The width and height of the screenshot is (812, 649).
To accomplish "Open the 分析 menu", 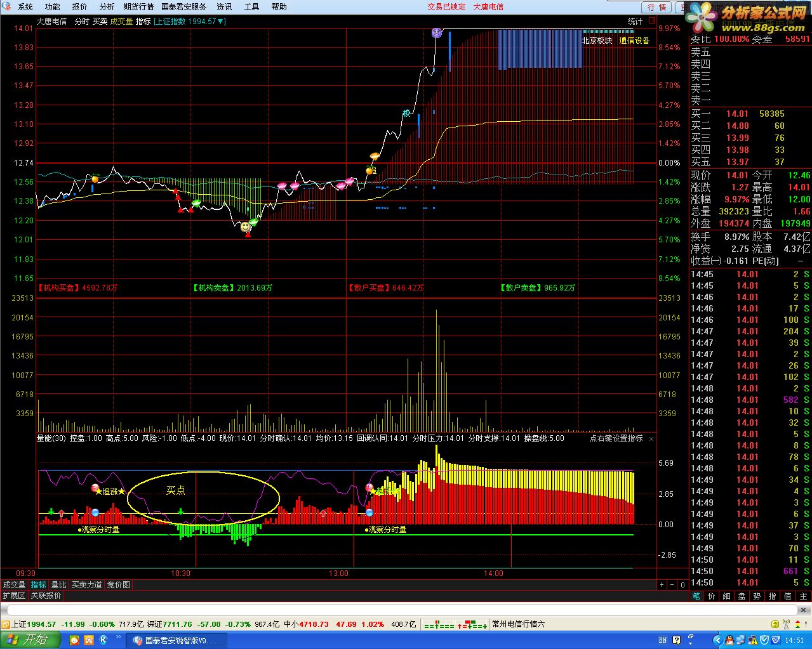I will click(x=107, y=6).
